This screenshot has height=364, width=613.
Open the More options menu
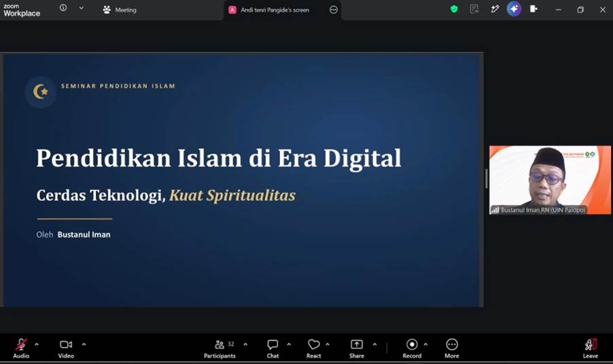452,348
